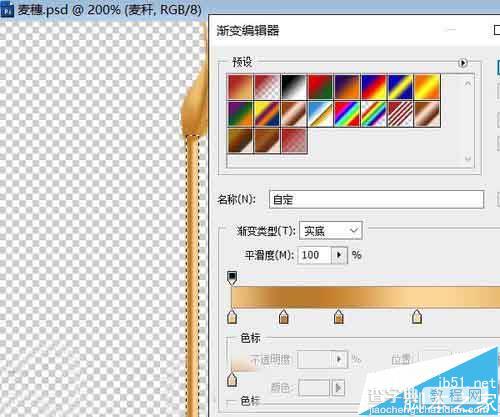Viewport: 500px width, 417px height.
Task: Open the 平滑度 slider arrow
Action: coord(339,255)
